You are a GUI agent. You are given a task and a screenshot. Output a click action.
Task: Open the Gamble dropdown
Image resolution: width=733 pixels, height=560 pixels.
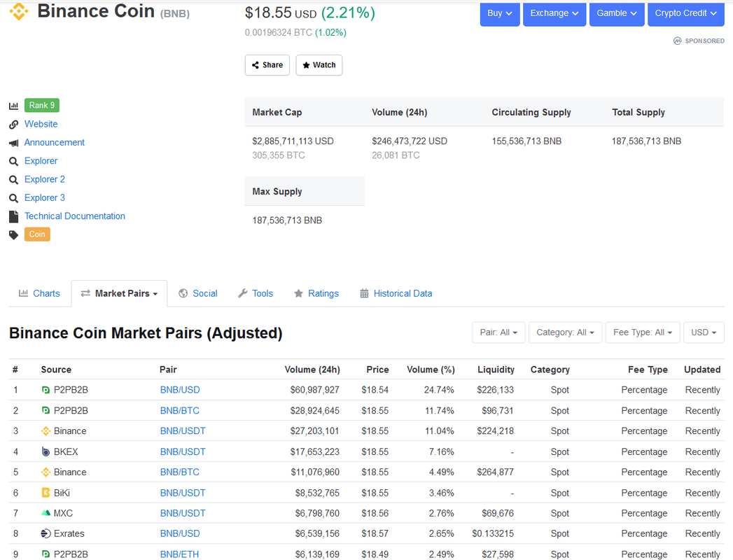[x=617, y=13]
